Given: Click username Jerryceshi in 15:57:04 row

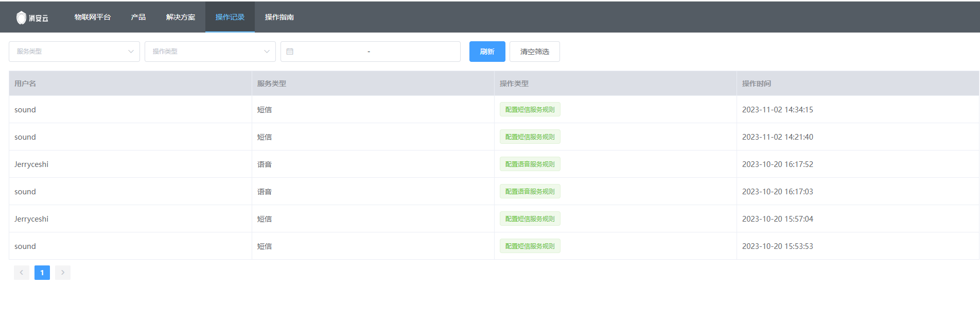Looking at the screenshot, I should point(31,219).
